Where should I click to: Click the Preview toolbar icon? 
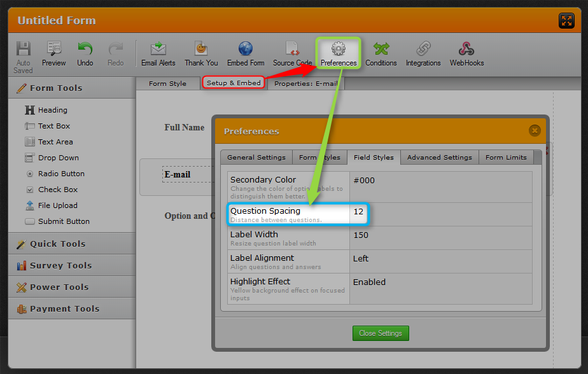point(53,50)
